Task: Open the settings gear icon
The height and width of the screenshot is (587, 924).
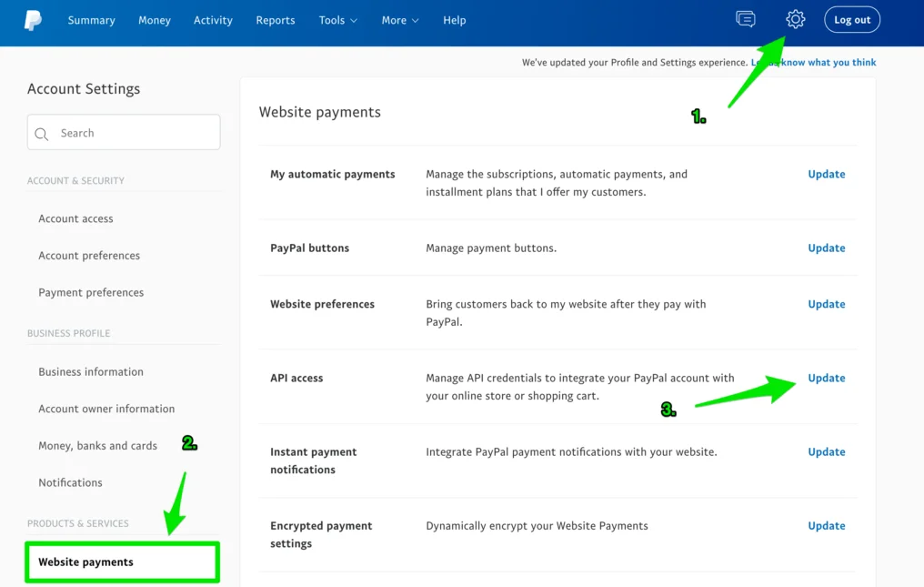Action: coord(795,19)
